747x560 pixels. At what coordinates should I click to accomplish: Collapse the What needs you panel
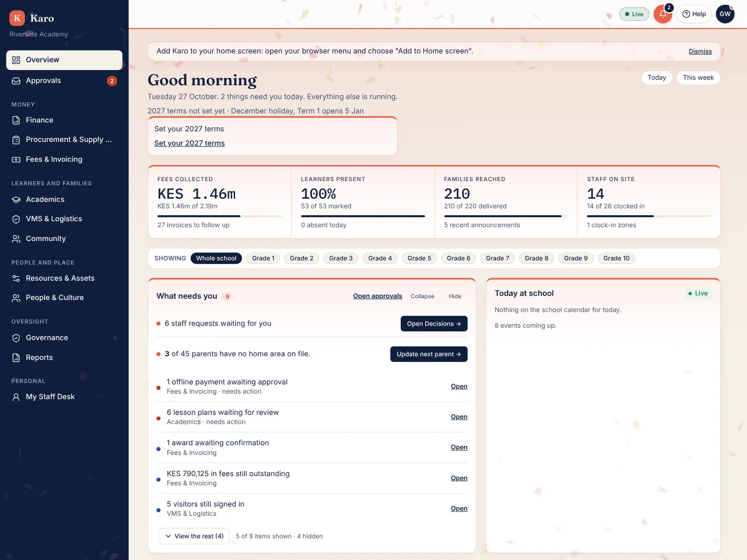coord(422,296)
